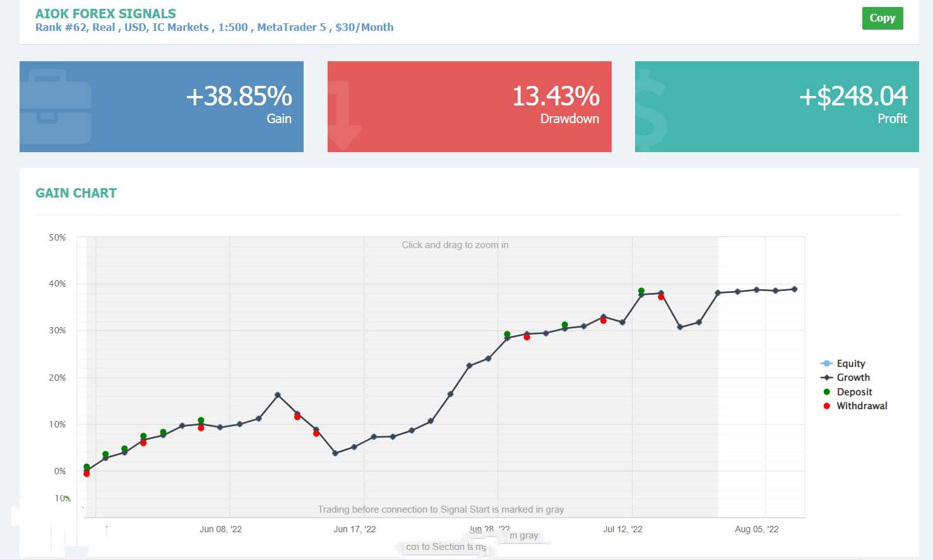Click the 'Trading before connection to Signal Start' note
Image resolution: width=933 pixels, height=560 pixels.
point(441,509)
